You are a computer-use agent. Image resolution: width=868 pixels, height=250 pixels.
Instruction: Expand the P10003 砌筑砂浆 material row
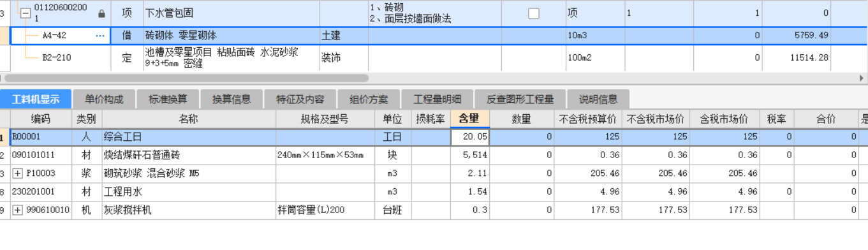[x=17, y=173]
